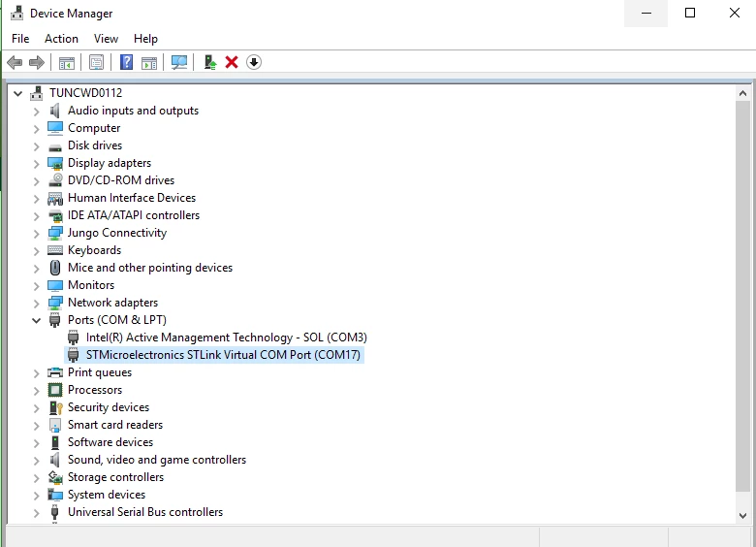Click the Print queues printer icon
Screen dimensions: 756x547
(55, 372)
